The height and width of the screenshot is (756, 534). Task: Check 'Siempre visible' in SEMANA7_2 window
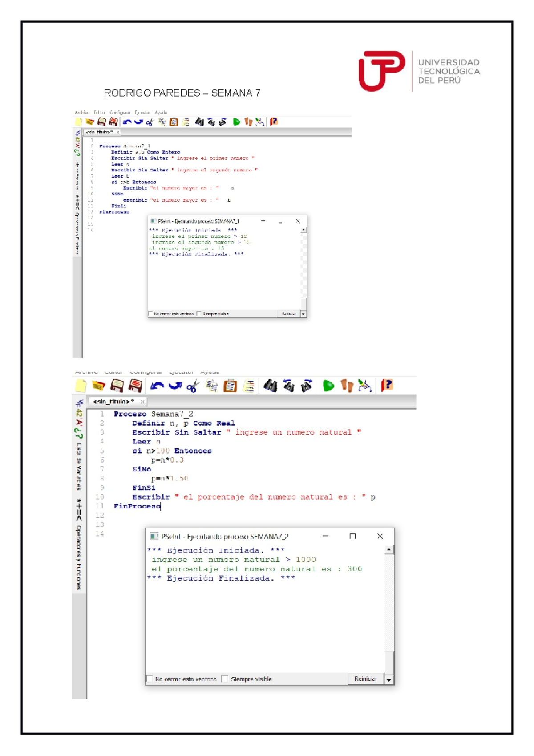click(x=225, y=679)
